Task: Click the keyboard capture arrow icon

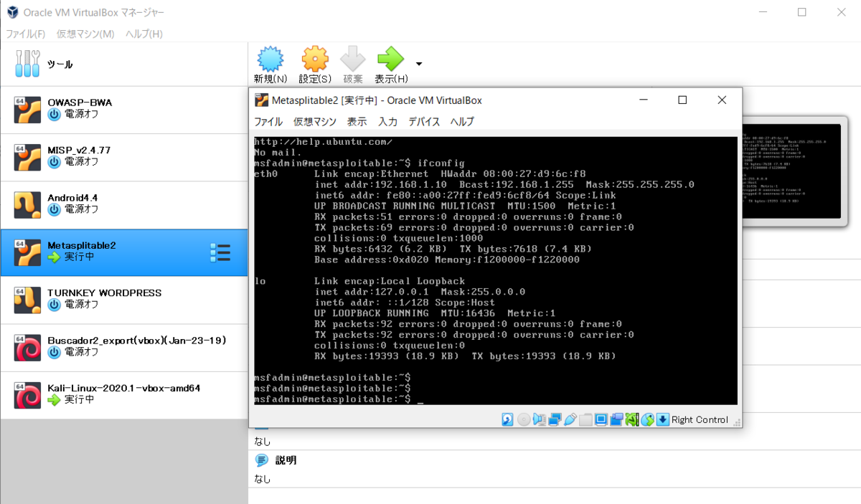Action: click(663, 419)
